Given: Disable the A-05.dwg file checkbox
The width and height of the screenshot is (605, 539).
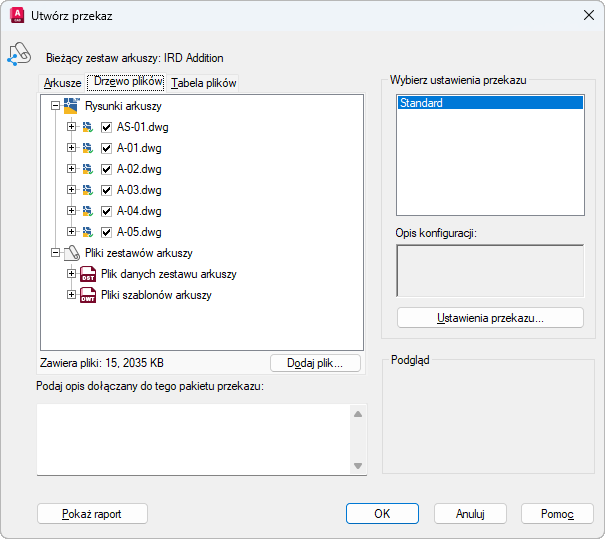Looking at the screenshot, I should coord(106,232).
